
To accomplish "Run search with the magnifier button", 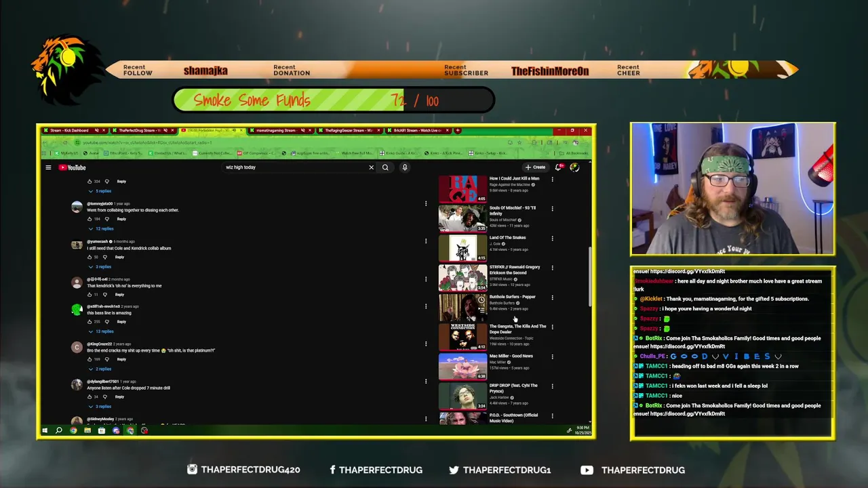I will (385, 167).
